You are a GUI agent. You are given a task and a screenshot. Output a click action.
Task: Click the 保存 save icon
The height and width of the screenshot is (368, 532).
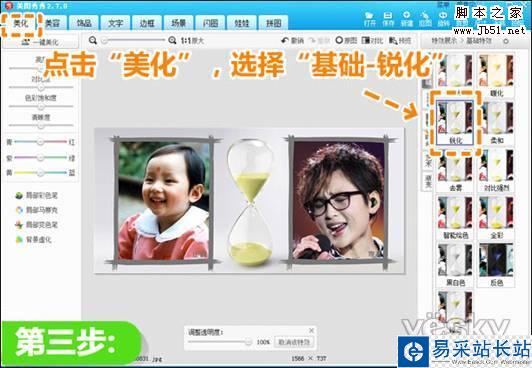coord(388,19)
